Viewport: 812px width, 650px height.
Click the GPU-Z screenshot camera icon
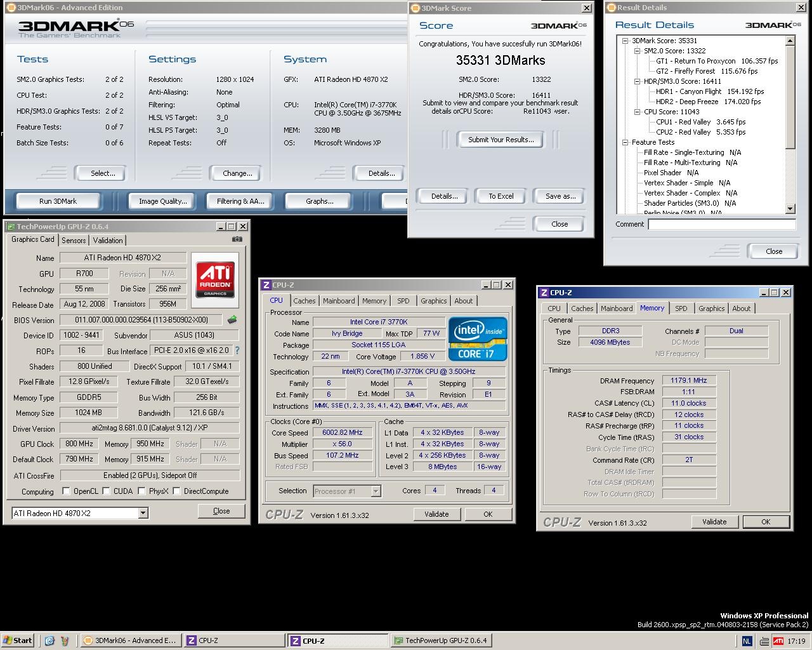[x=237, y=239]
